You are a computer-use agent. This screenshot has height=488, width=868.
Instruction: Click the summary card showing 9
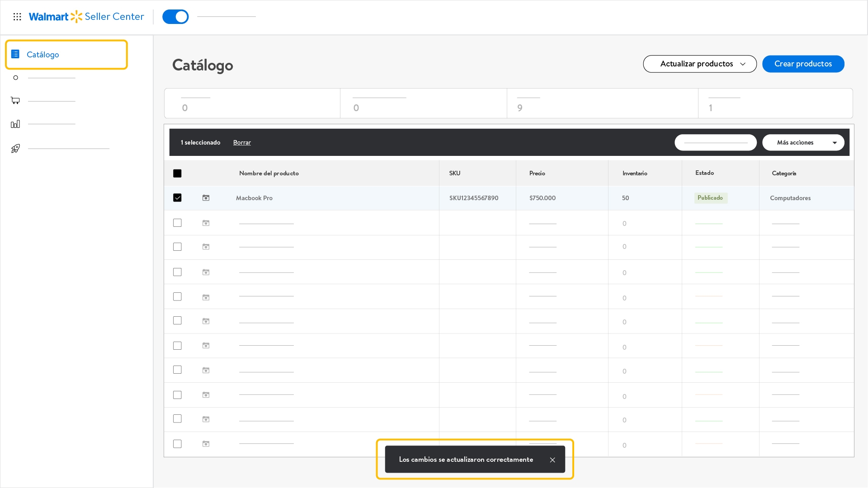point(603,103)
